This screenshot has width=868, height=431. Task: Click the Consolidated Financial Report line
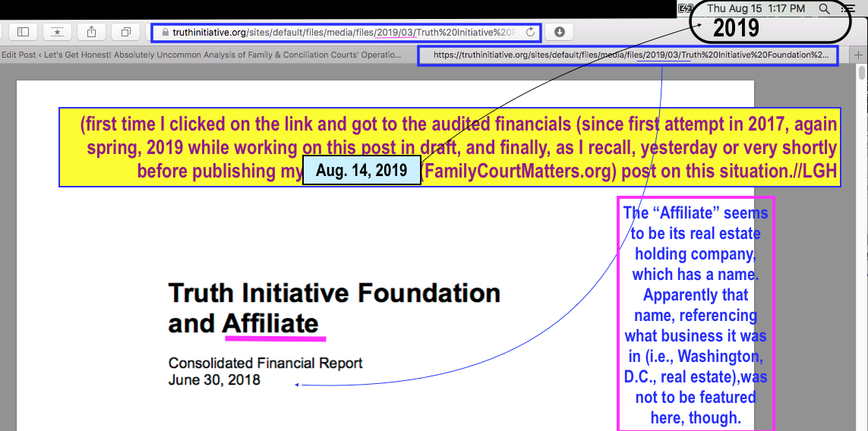265,363
